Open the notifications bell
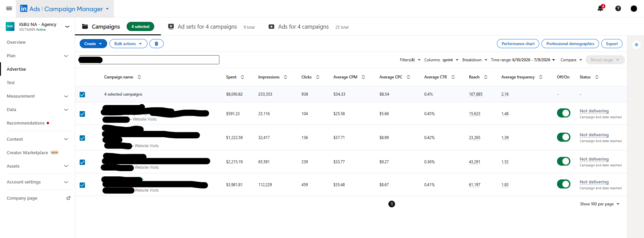The width and height of the screenshot is (644, 238). point(601,8)
